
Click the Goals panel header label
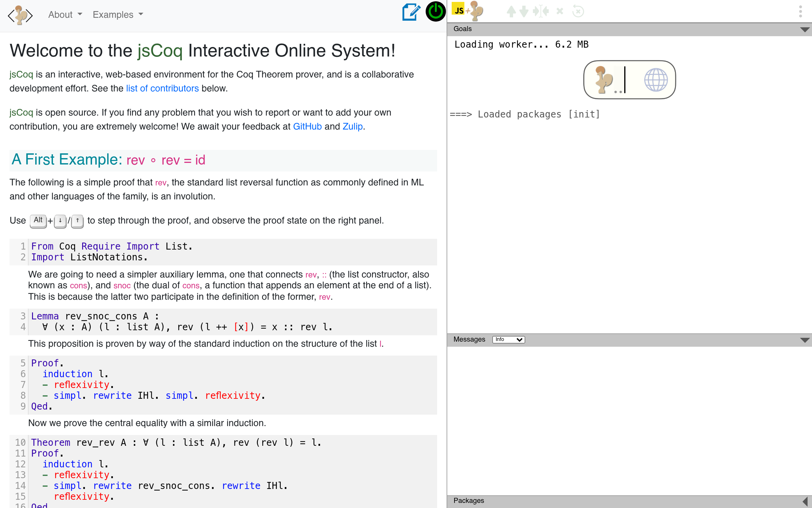click(x=462, y=29)
